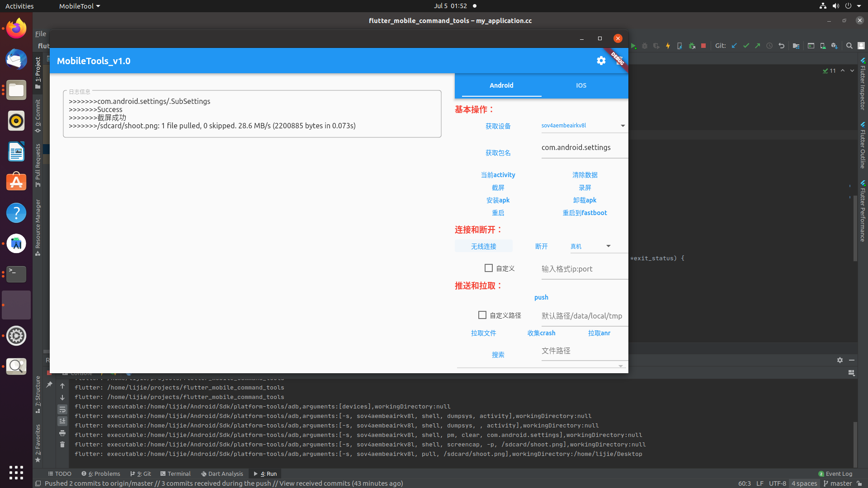Expand the device sov4aembeairkv8l dropdown
The height and width of the screenshot is (488, 868).
[623, 126]
